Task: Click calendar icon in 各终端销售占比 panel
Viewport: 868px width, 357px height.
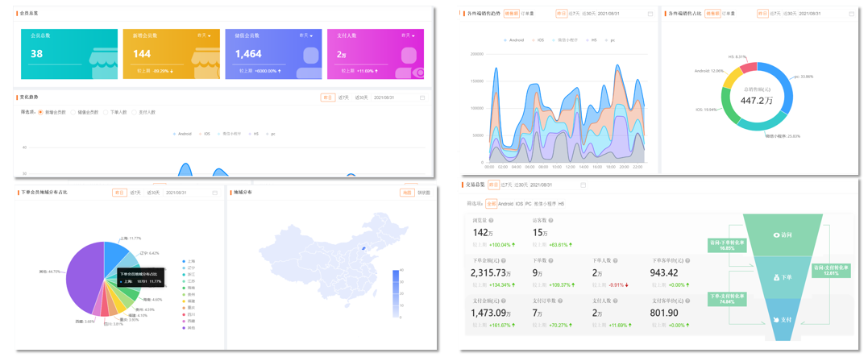Action: pos(851,14)
